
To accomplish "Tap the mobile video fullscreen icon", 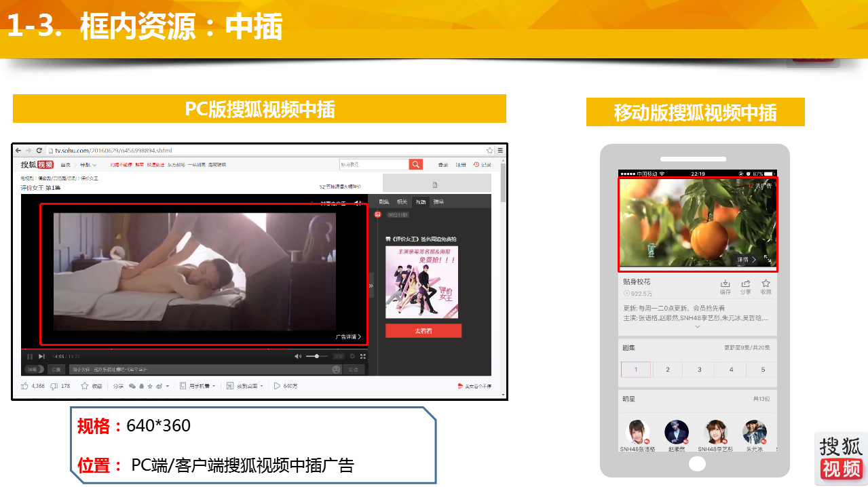I will [x=768, y=259].
